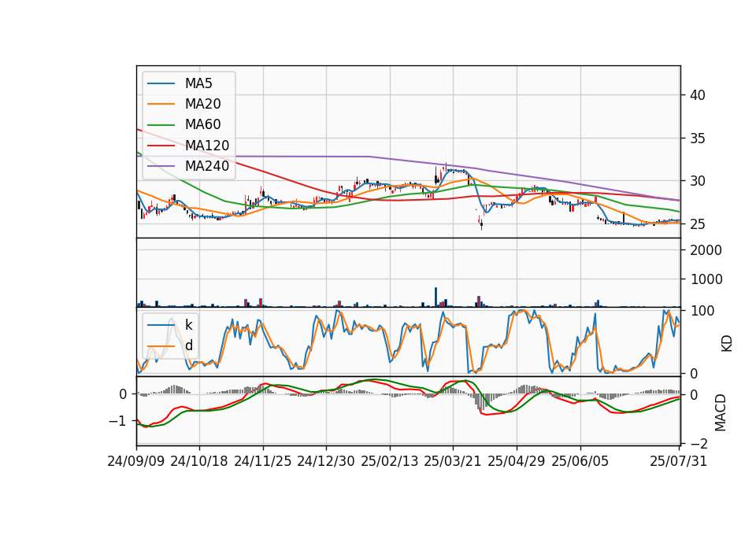Viewport: 756px width, 543px height.
Task: Click the 2000 volume axis tick label
Action: pyautogui.click(x=706, y=250)
